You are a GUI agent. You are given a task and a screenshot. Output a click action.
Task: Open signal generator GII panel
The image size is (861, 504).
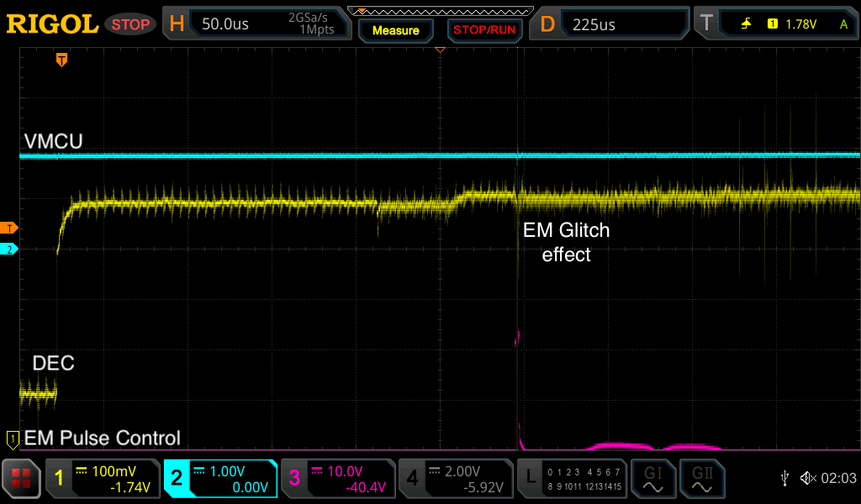pyautogui.click(x=701, y=479)
